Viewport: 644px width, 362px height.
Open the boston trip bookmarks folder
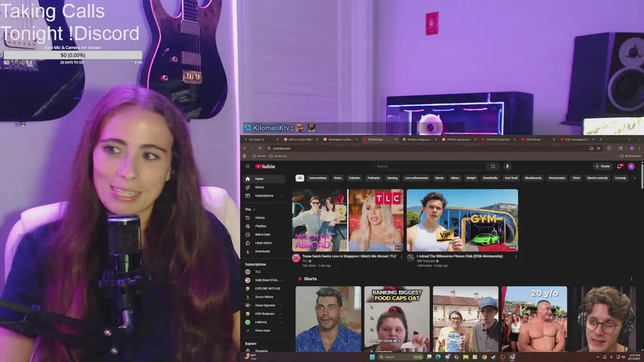(x=278, y=156)
